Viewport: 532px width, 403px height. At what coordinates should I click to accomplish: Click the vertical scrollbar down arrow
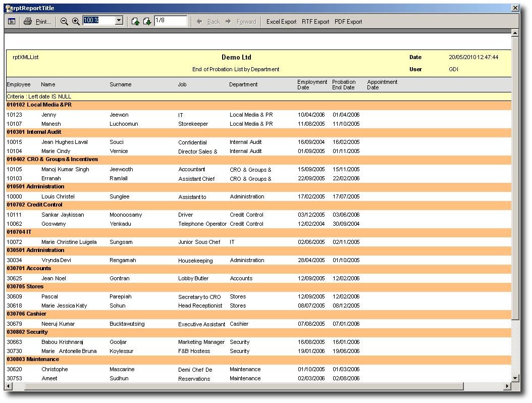[x=515, y=378]
